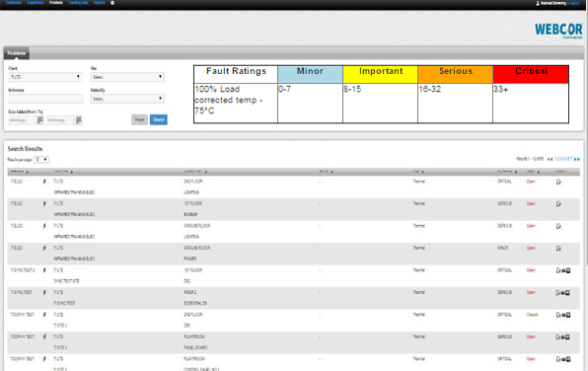Click the lightning icon in 2ND FLOOR LIGHTING row
This screenshot has width=588, height=371.
point(44,182)
